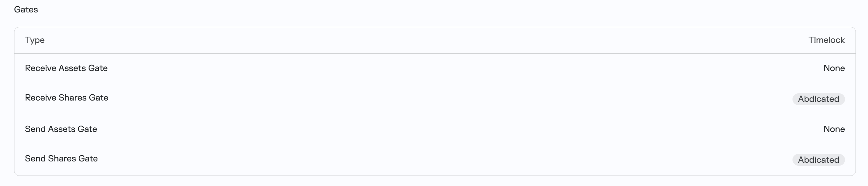Click None timelock for Send Assets Gate
The height and width of the screenshot is (186, 868).
(834, 129)
